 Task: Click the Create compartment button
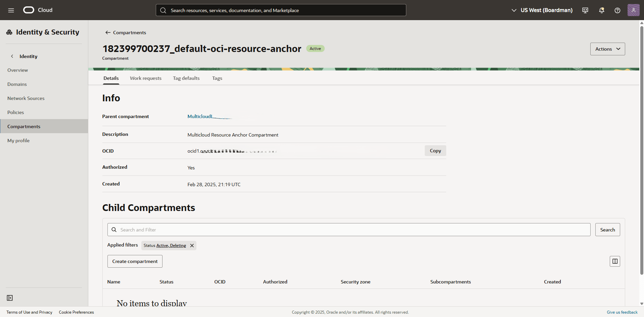(135, 261)
